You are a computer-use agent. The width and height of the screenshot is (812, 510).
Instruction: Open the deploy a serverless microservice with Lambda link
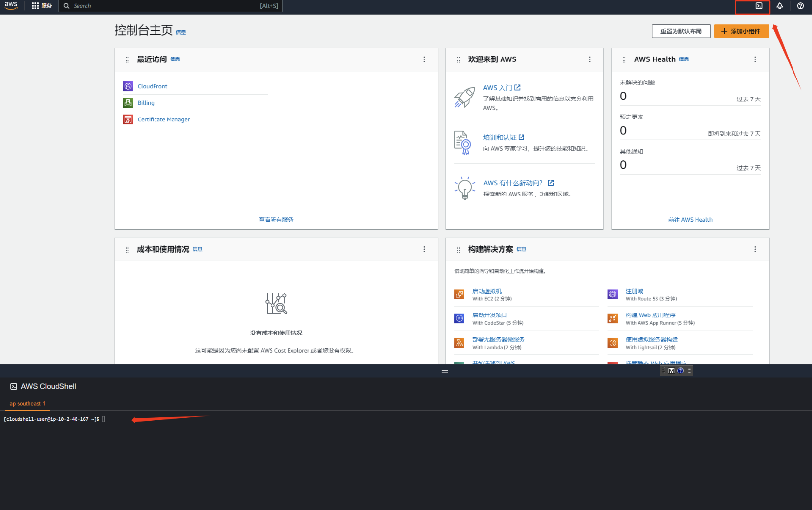click(x=498, y=339)
